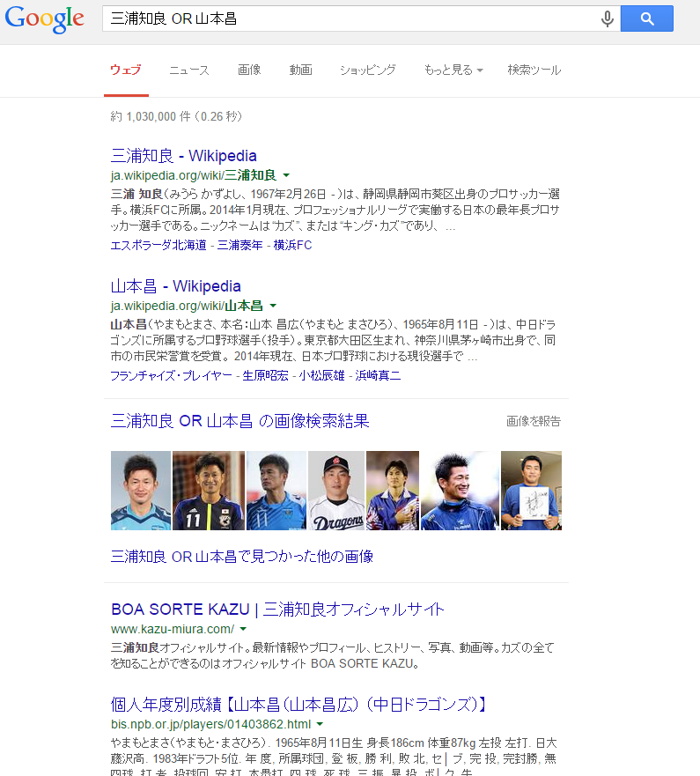Expand arrow next to www.kazu-miura.com
This screenshot has height=776, width=700.
coord(243,629)
